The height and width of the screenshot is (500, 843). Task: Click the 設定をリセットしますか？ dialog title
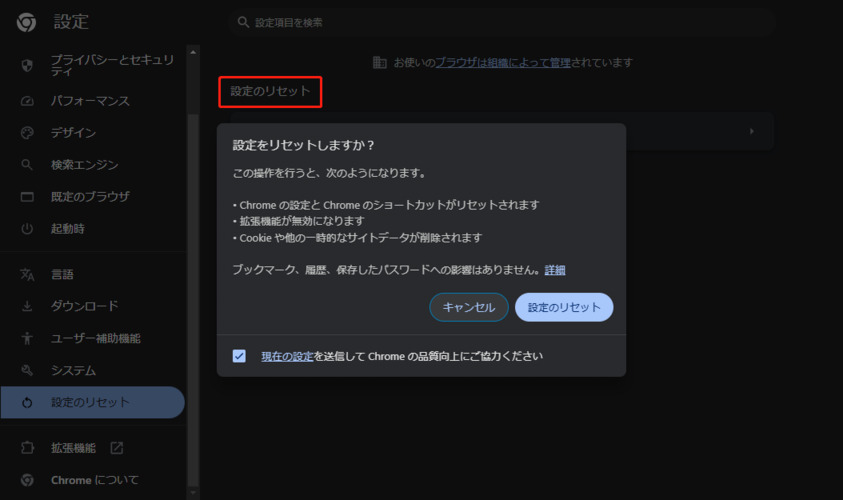pyautogui.click(x=303, y=145)
